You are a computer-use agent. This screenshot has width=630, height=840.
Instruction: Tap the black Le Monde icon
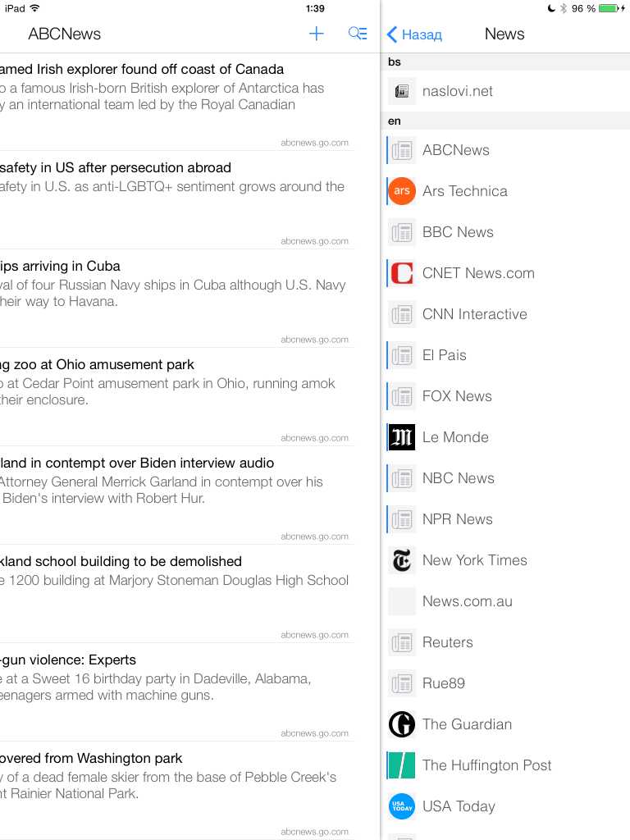(402, 437)
